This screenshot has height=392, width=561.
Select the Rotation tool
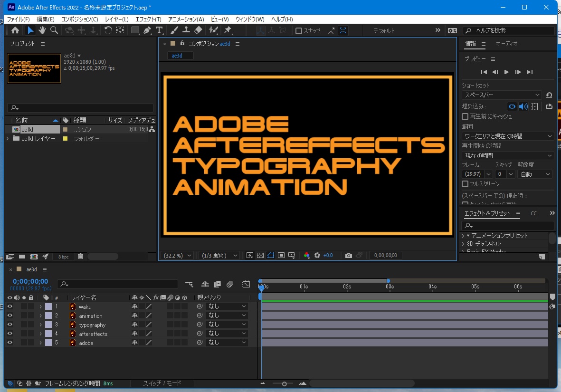108,30
